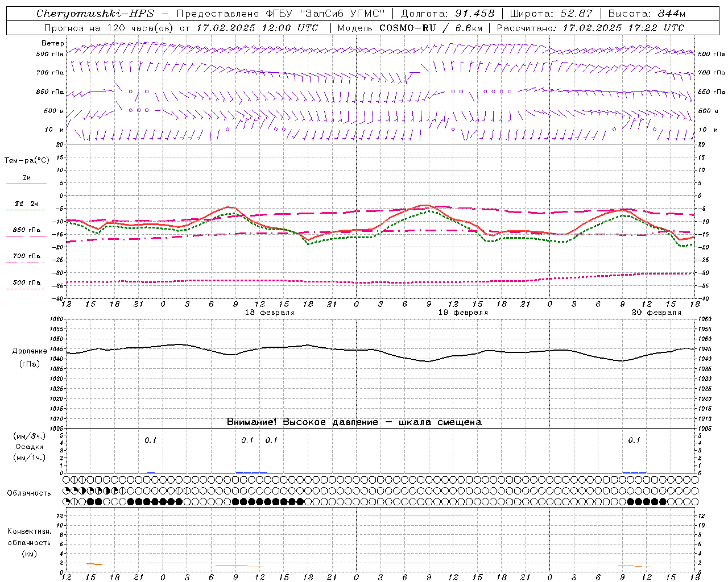Click the '(мм/1ч.)' precipitation unit label

29,458
